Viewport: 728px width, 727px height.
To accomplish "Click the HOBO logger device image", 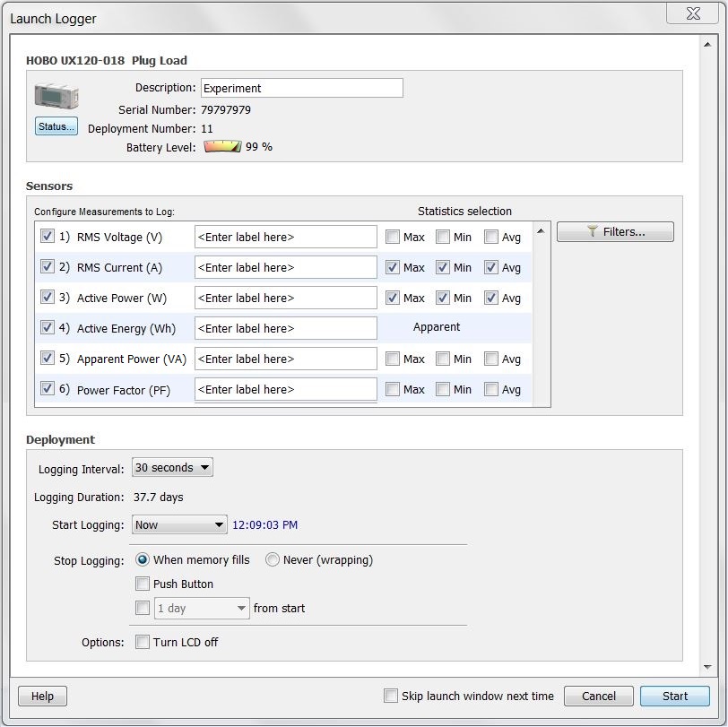I will pos(56,97).
